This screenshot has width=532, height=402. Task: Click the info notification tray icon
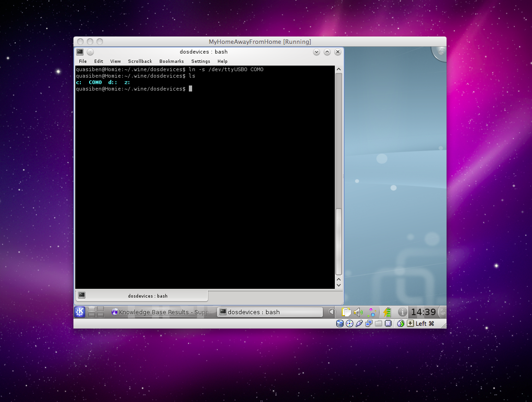pos(402,312)
